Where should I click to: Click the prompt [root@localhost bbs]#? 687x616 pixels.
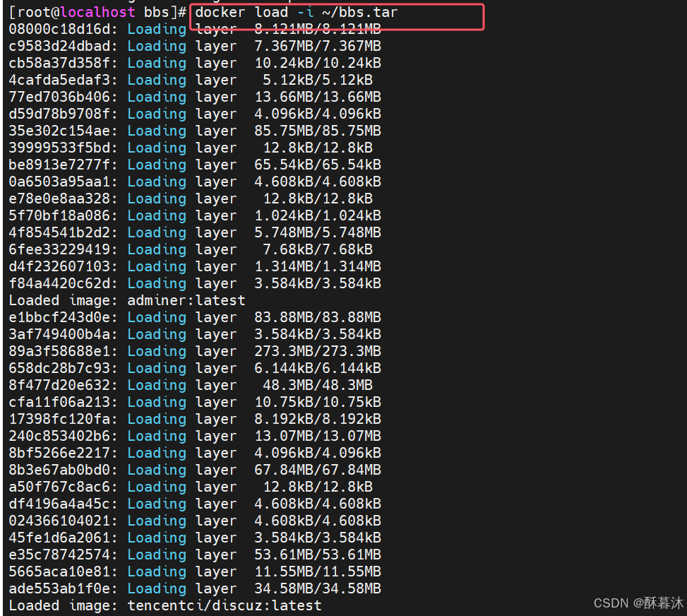97,12
